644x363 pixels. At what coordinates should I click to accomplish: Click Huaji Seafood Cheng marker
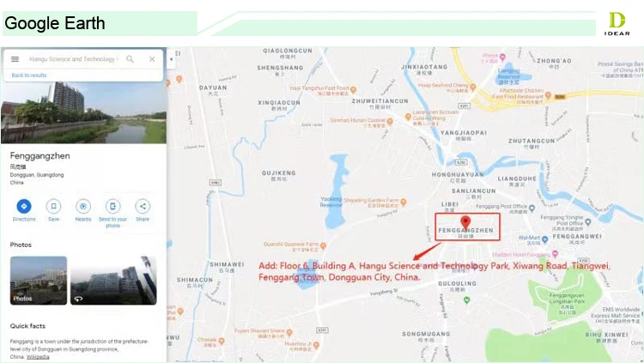click(x=473, y=87)
